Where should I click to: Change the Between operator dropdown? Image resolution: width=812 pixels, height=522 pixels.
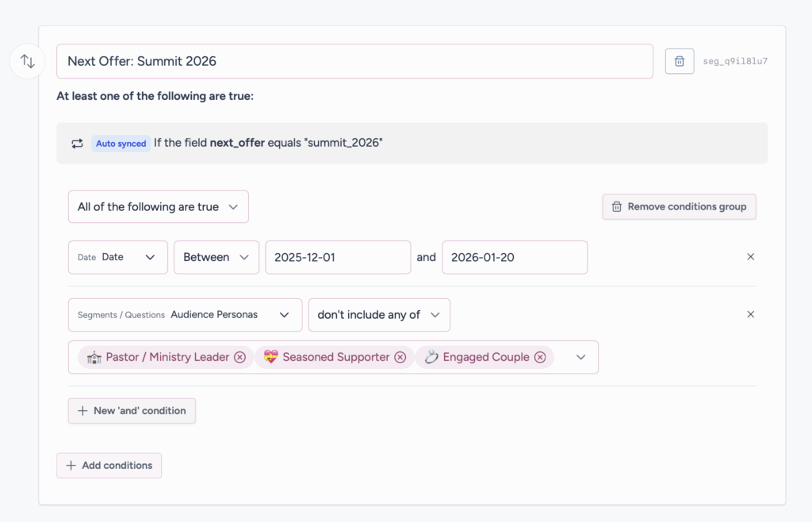coord(216,257)
